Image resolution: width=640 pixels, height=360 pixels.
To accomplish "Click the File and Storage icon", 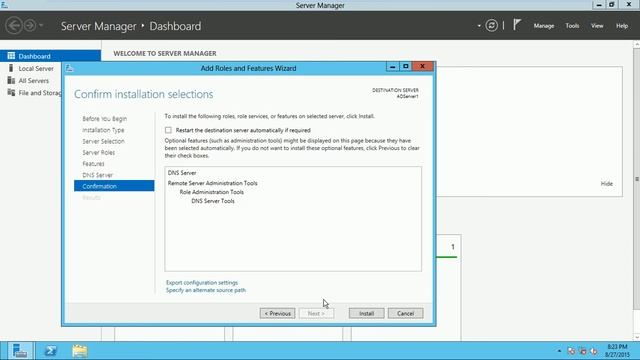I will [x=11, y=93].
